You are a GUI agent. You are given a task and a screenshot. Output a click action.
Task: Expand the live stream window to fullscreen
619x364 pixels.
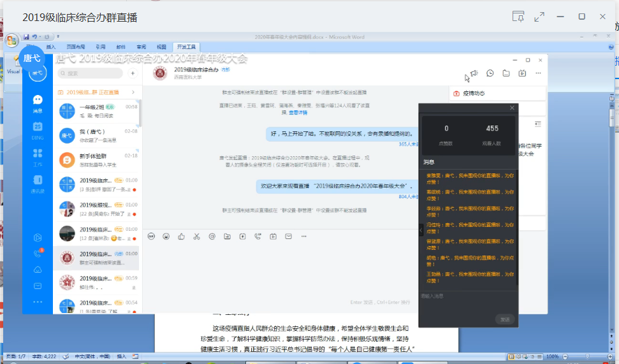coord(539,17)
